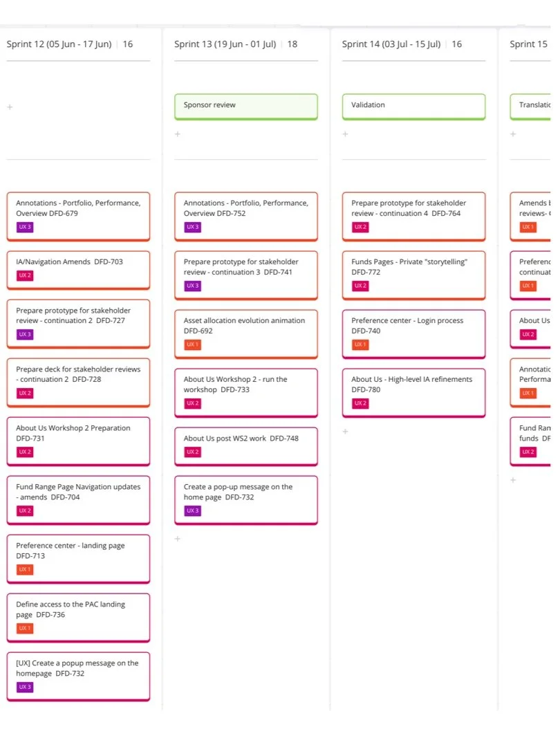The image size is (560, 747).
Task: Click the plus icon under Sprint 12 header
Action: 10,107
